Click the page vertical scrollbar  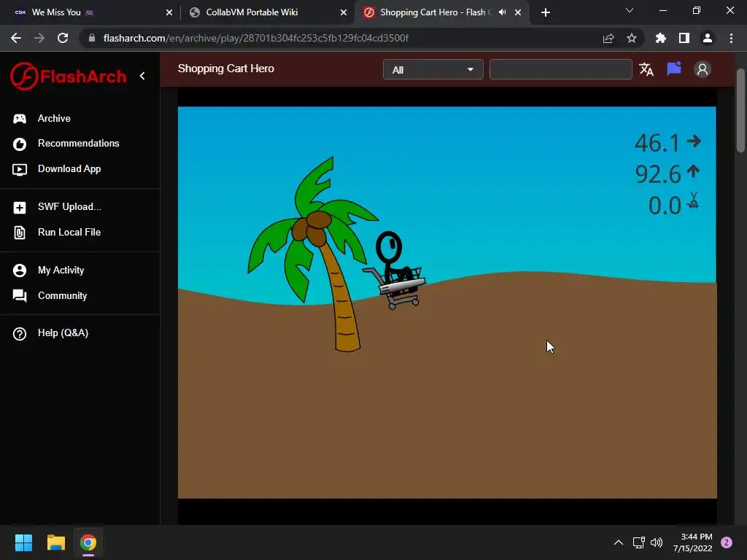pyautogui.click(x=740, y=111)
